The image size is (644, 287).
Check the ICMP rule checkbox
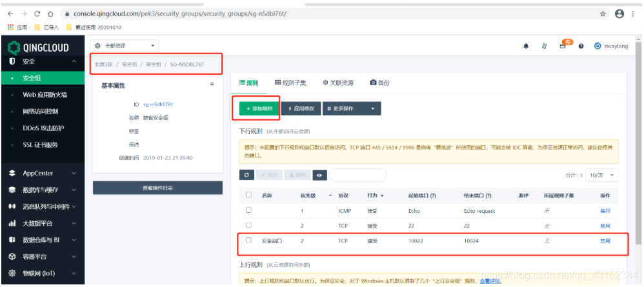(248, 210)
